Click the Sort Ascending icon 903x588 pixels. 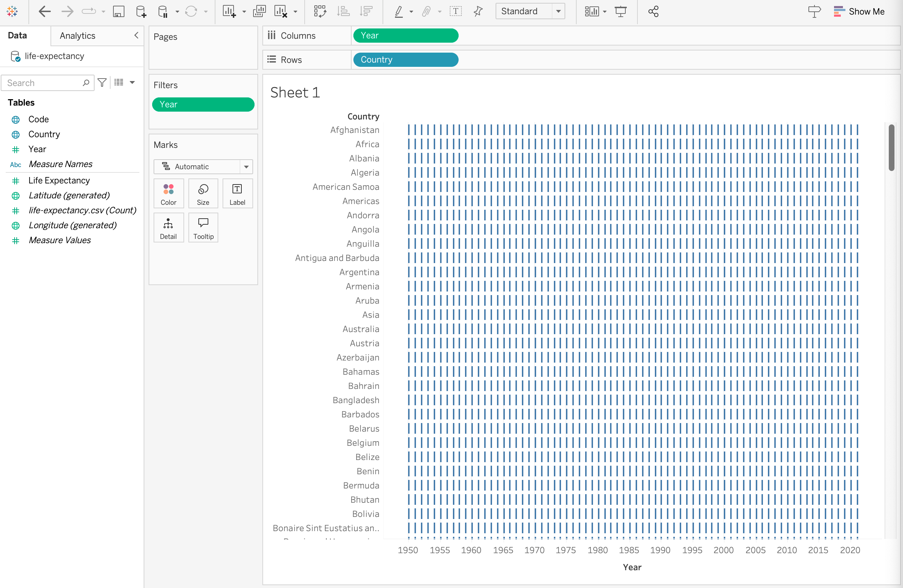pyautogui.click(x=343, y=11)
